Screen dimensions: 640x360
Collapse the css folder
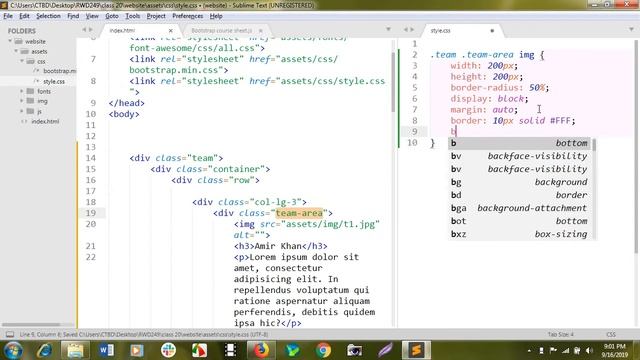pyautogui.click(x=22, y=61)
